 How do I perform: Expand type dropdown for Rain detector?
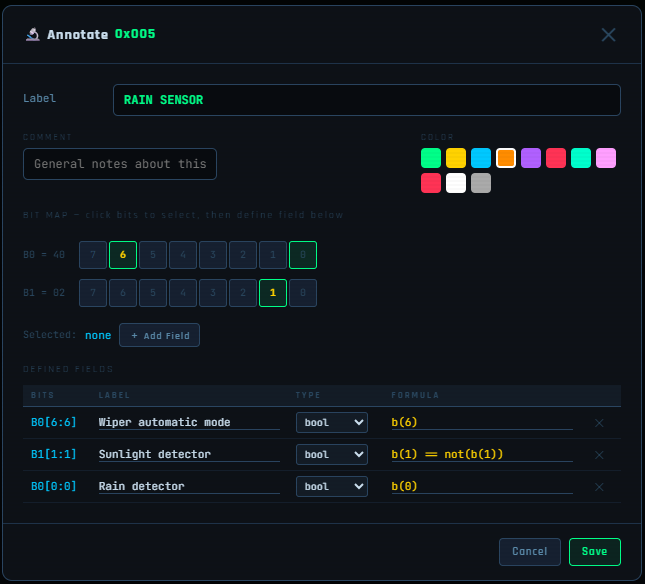click(x=332, y=487)
